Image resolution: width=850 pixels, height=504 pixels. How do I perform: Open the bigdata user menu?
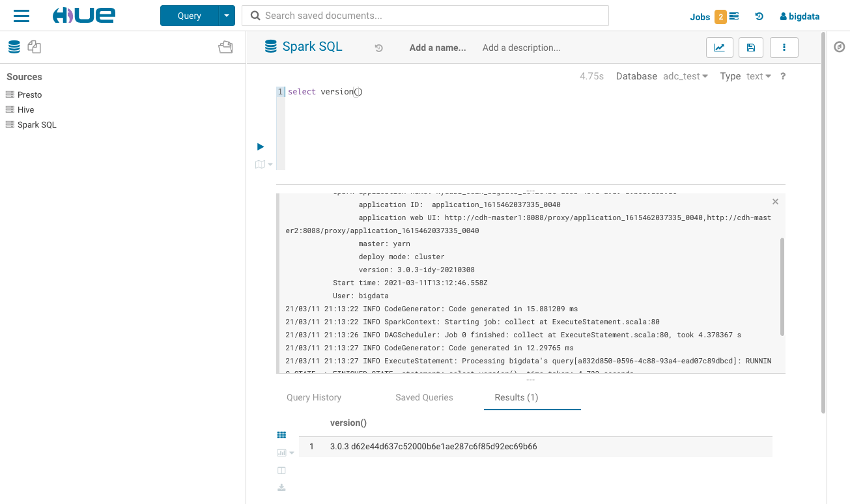click(800, 17)
